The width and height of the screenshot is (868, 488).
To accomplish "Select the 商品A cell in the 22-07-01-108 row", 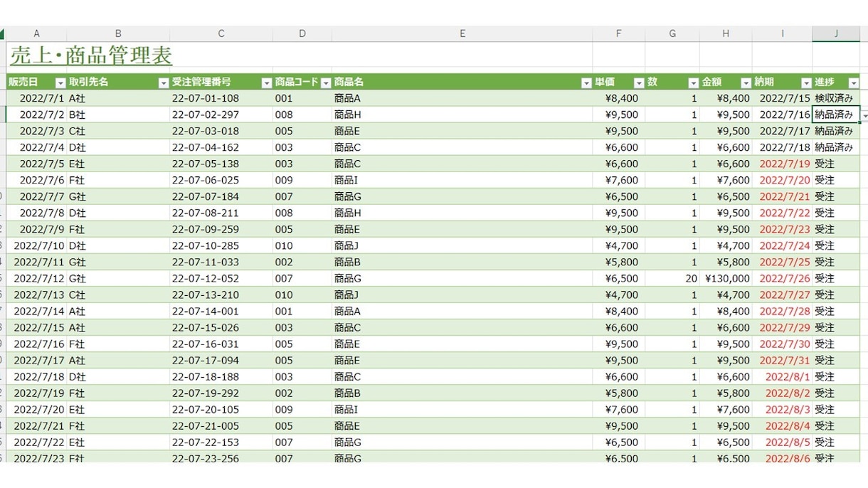I will pos(462,98).
